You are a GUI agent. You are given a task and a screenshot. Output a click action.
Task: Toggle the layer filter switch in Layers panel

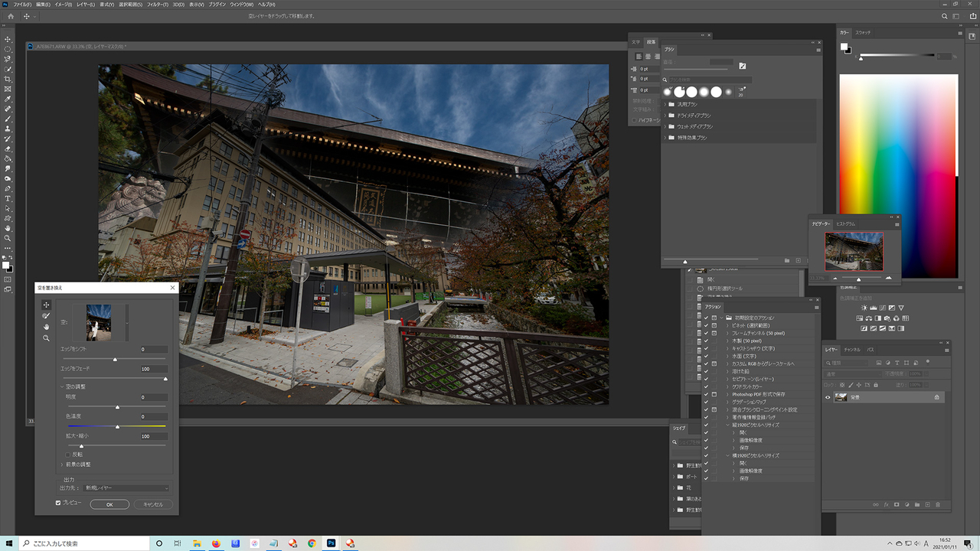[x=927, y=362]
